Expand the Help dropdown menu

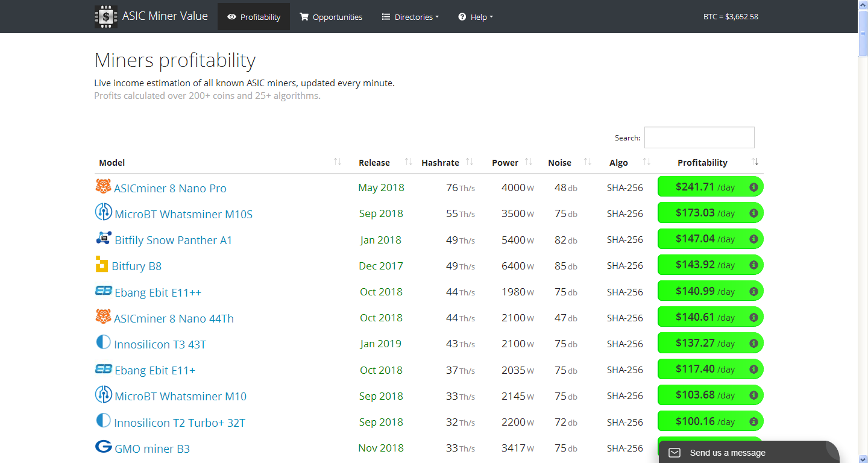[x=476, y=17]
